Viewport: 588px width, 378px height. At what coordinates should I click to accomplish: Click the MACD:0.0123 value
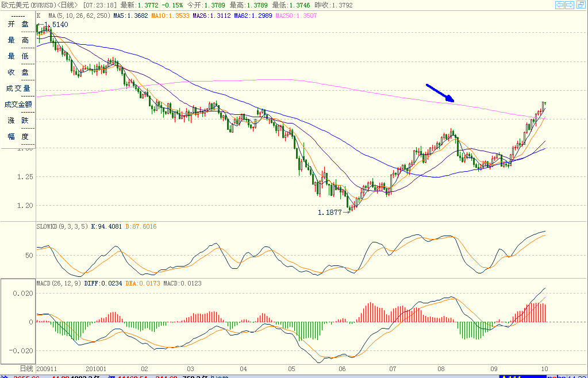pos(183,284)
